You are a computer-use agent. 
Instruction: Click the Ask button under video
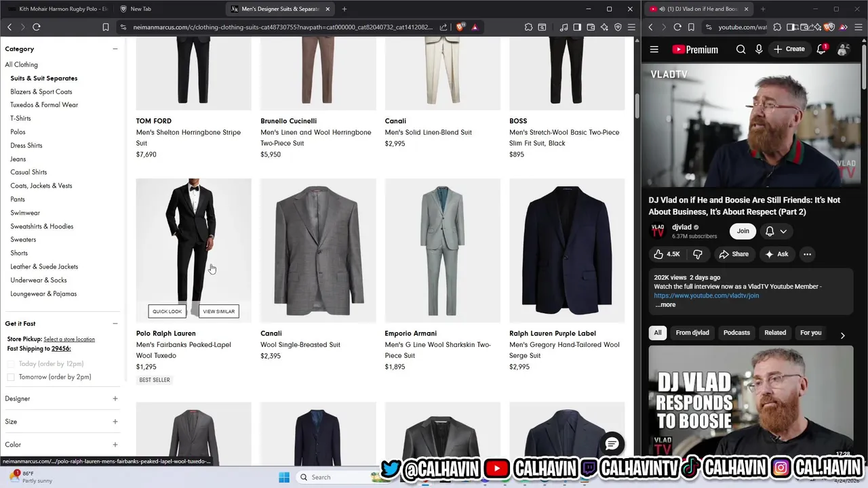776,254
